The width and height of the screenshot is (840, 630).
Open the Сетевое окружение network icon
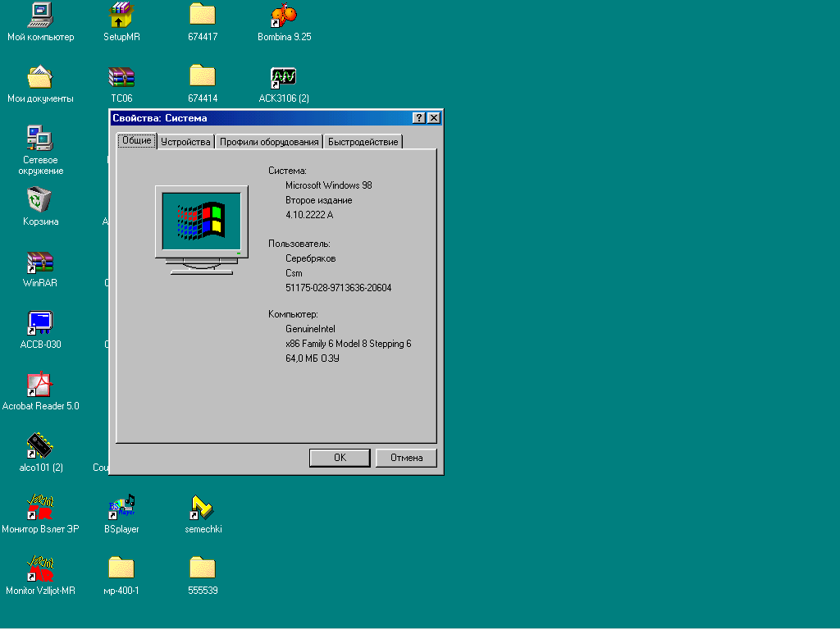click(x=40, y=139)
